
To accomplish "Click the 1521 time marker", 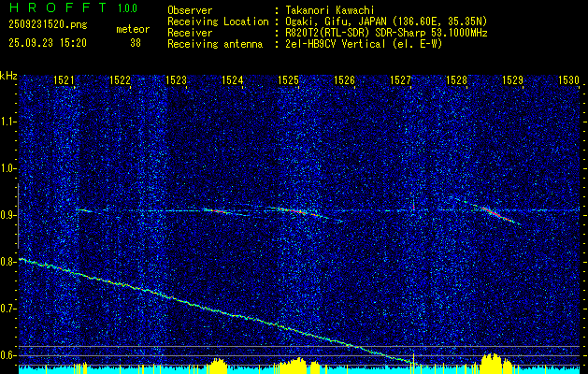I will click(64, 79).
